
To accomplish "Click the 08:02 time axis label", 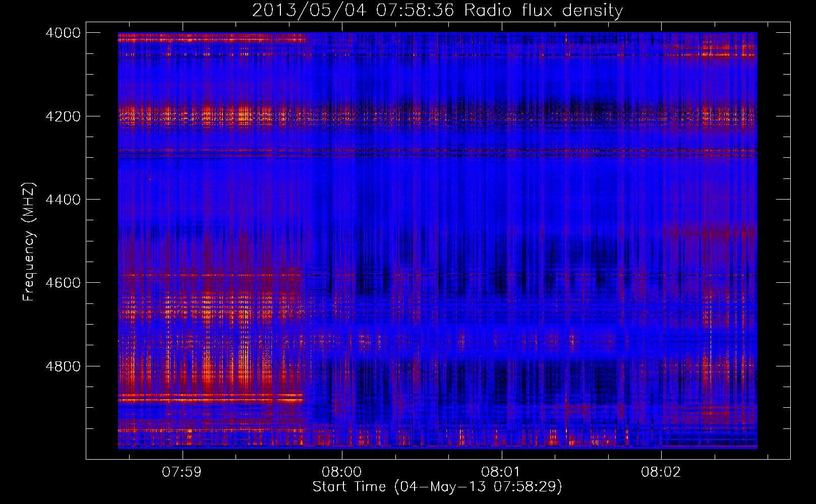I will tap(661, 472).
